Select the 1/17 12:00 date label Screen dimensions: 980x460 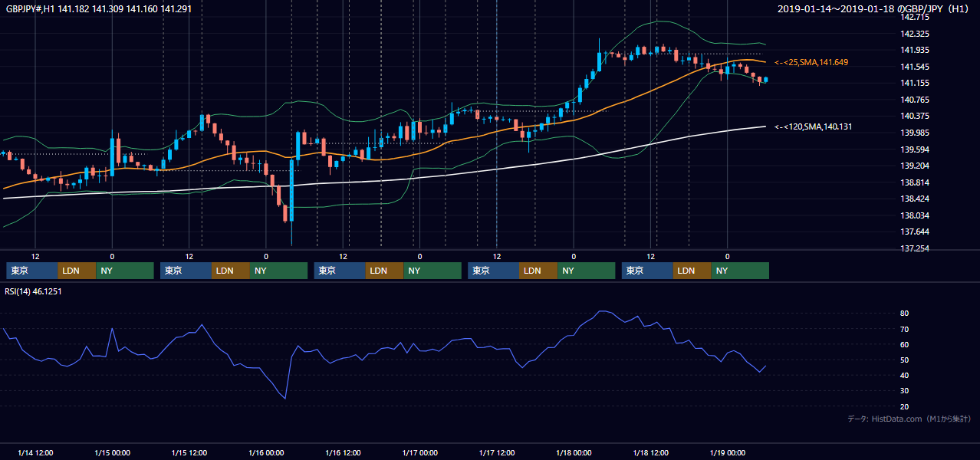(x=497, y=452)
